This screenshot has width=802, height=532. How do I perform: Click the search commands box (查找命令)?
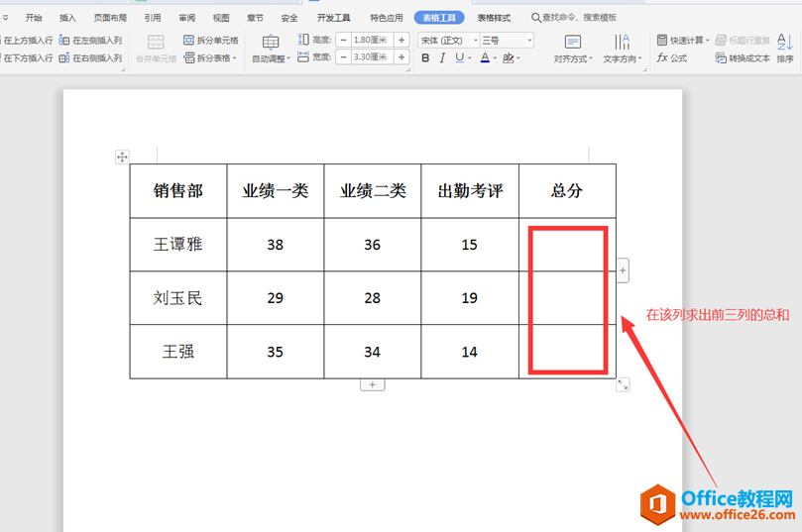pos(574,18)
